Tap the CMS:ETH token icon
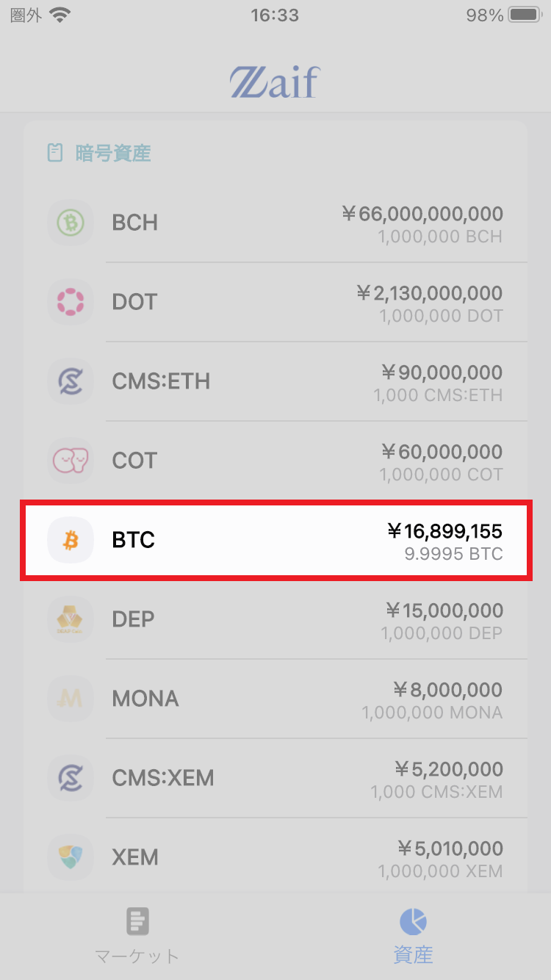Screen dimensions: 551x980 click(x=71, y=381)
